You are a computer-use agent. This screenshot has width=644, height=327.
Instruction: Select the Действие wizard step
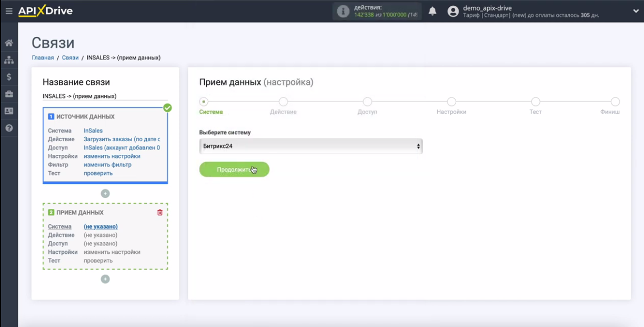pos(283,102)
